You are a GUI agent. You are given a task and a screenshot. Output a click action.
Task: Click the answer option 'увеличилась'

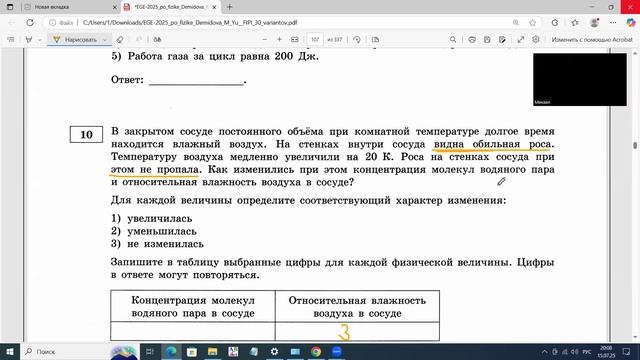(160, 219)
